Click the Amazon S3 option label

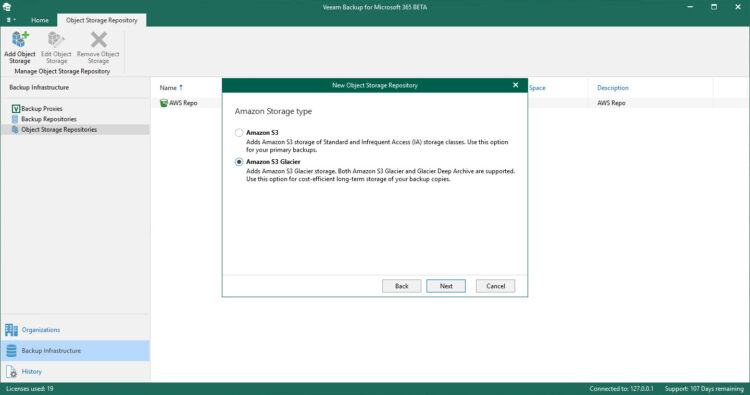(262, 132)
